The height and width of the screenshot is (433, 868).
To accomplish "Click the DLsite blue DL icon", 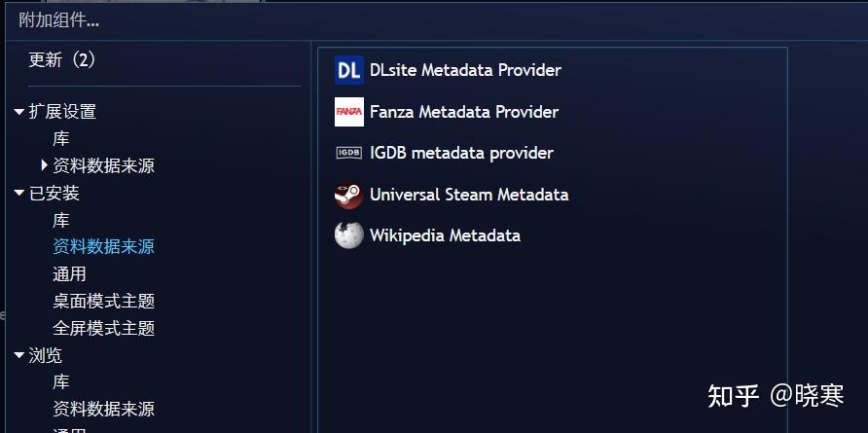I will [x=348, y=70].
